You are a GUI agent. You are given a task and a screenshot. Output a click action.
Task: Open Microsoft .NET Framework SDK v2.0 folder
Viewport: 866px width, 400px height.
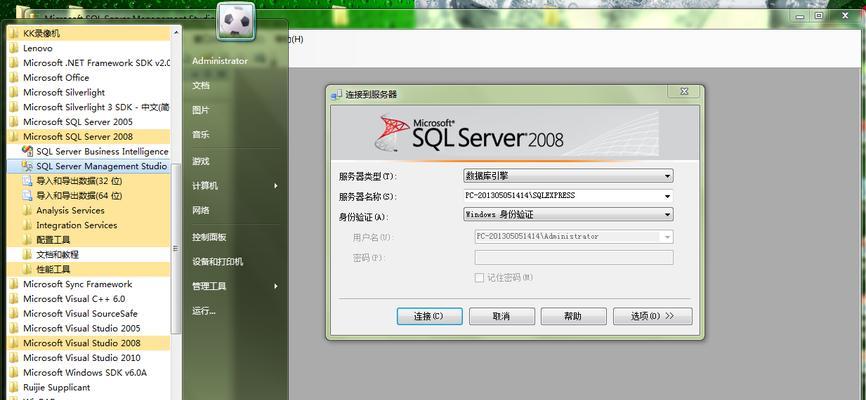(x=89, y=63)
